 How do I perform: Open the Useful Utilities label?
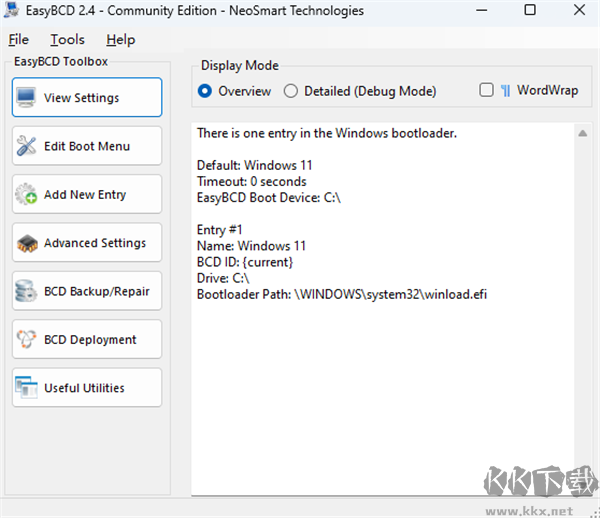point(84,388)
